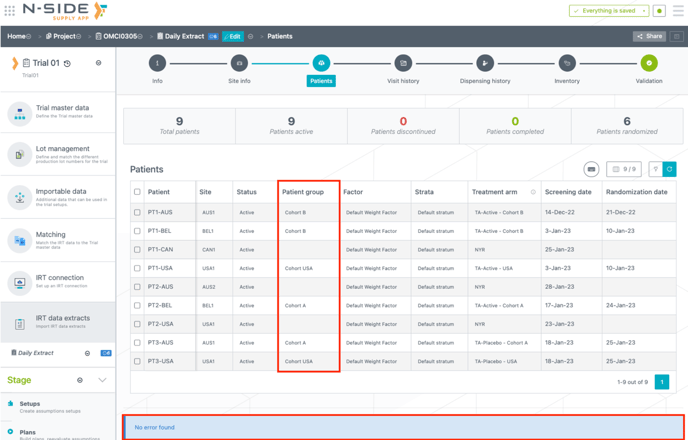
Task: Expand the Stage section chevron
Action: (102, 380)
